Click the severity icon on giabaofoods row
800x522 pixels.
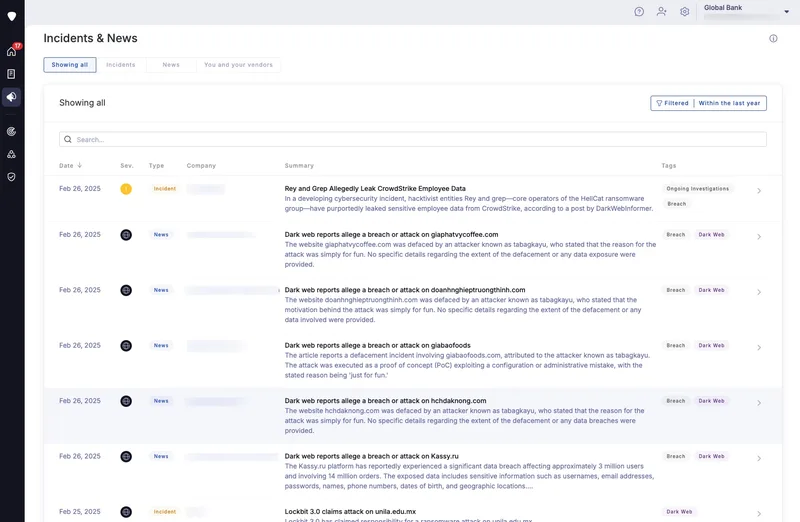tap(126, 345)
